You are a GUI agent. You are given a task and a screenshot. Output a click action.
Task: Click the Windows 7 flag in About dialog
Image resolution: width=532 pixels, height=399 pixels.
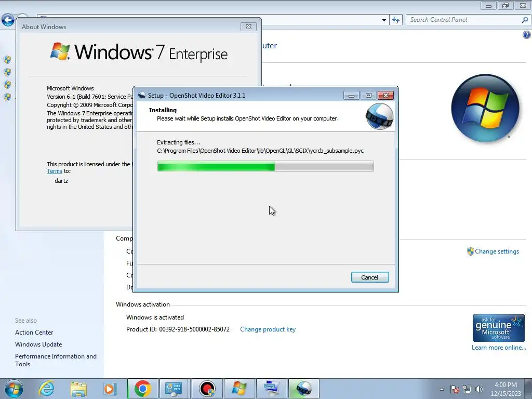pos(60,51)
